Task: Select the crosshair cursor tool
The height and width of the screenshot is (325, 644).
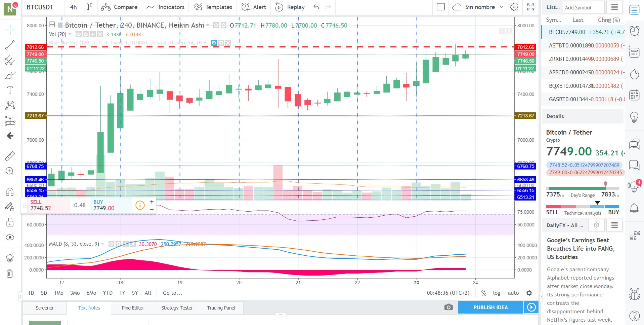Action: pos(10,30)
